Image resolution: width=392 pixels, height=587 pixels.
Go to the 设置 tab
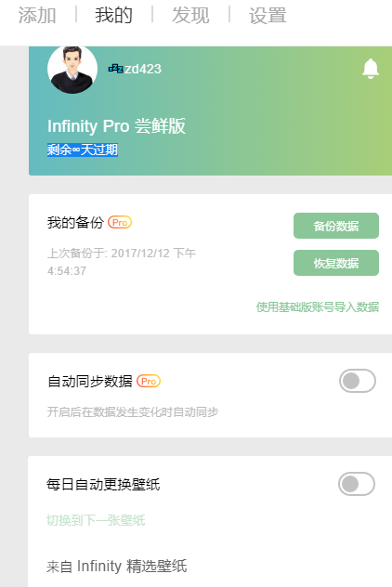pyautogui.click(x=268, y=16)
